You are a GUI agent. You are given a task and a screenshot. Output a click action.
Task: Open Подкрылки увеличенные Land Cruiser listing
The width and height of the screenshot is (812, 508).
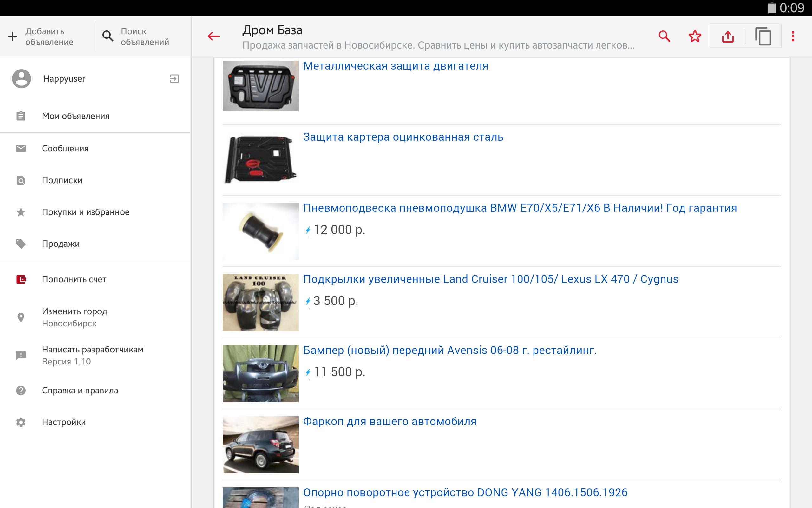click(x=491, y=279)
